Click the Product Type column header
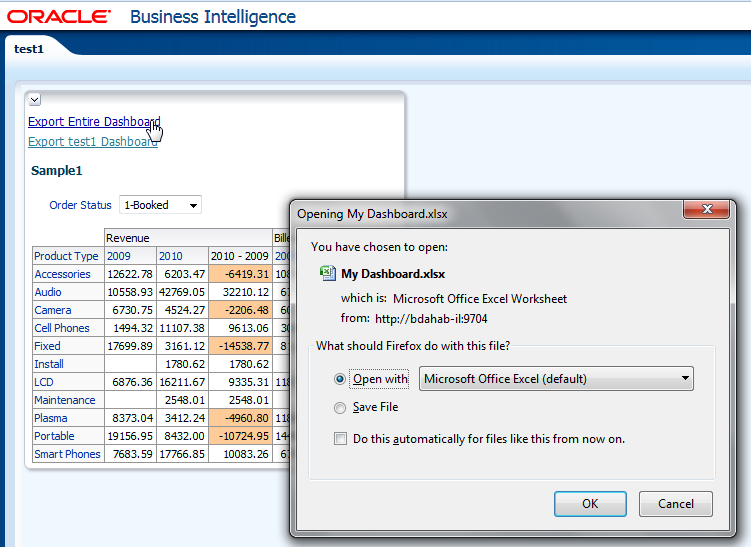 66,256
